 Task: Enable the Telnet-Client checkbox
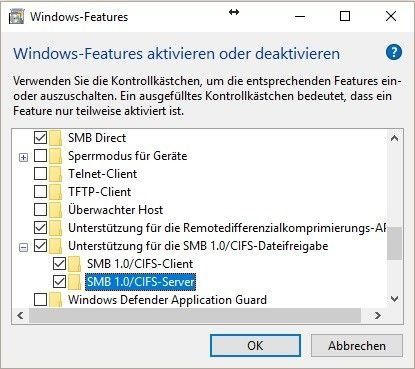click(x=40, y=174)
